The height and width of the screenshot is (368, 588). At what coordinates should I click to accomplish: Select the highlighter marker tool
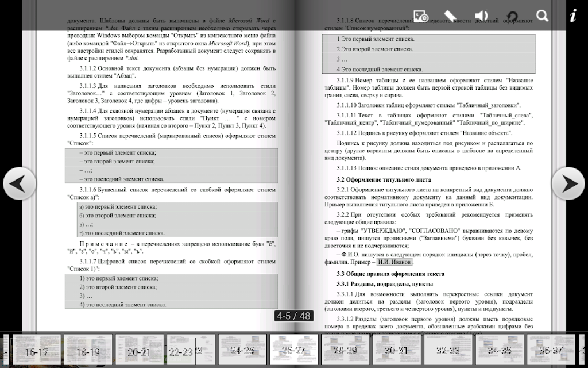[450, 16]
